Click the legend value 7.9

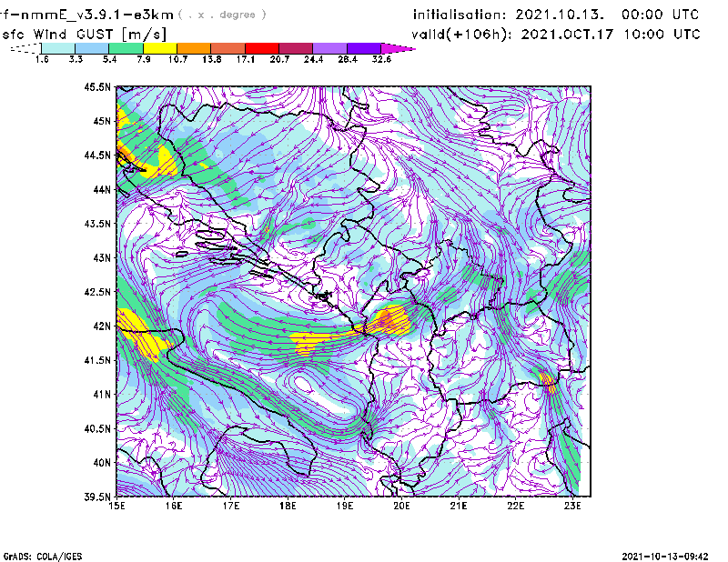pyautogui.click(x=144, y=59)
